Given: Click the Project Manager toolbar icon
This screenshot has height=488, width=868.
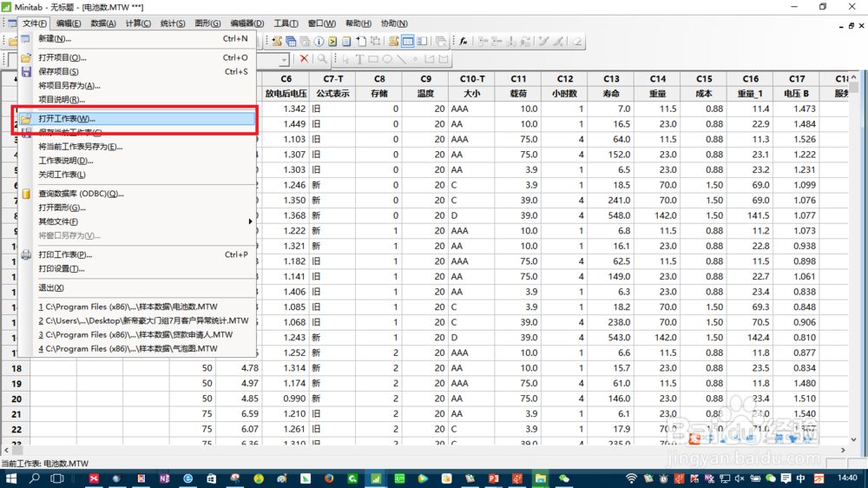Looking at the screenshot, I should point(422,41).
